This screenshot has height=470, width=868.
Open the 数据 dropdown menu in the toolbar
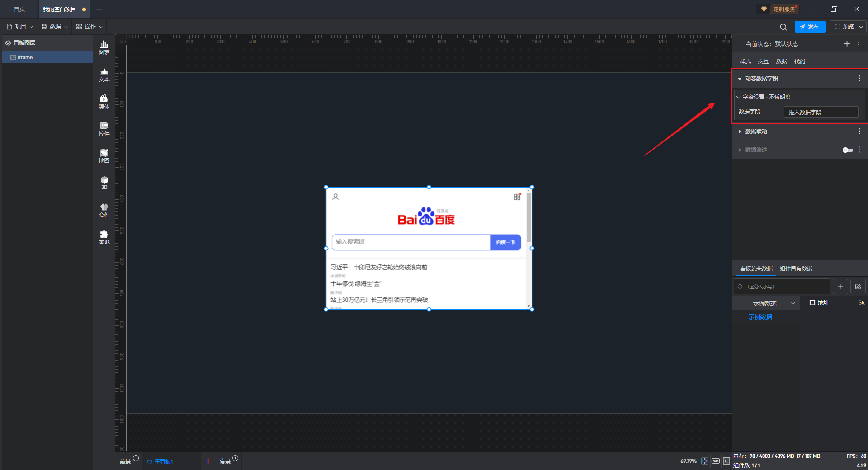pyautogui.click(x=55, y=27)
